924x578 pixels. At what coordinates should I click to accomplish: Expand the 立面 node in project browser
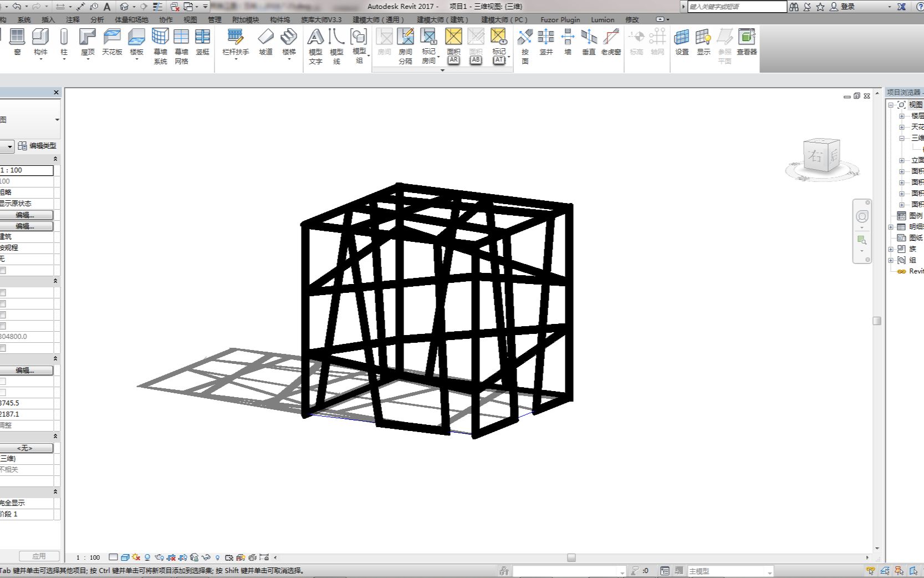click(x=901, y=160)
